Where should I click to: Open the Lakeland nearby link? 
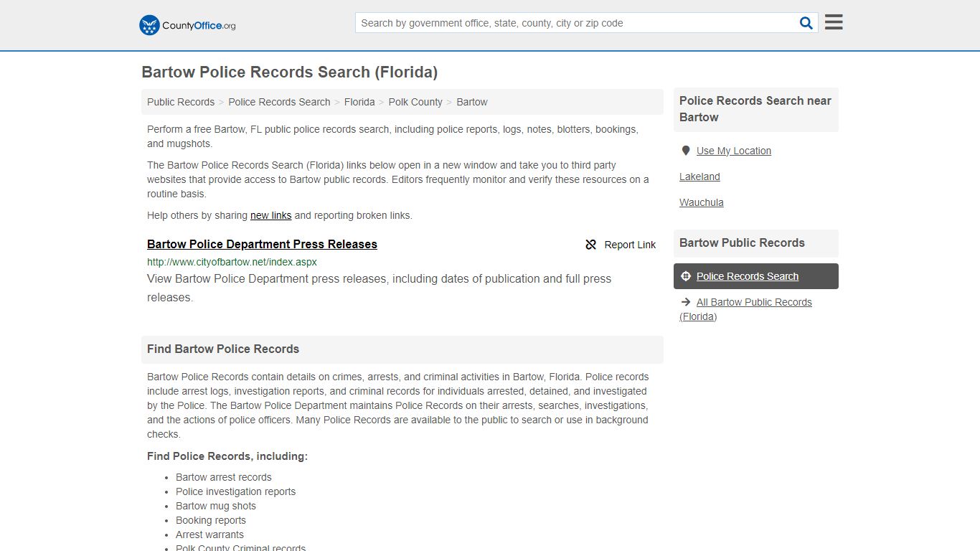[x=699, y=176]
